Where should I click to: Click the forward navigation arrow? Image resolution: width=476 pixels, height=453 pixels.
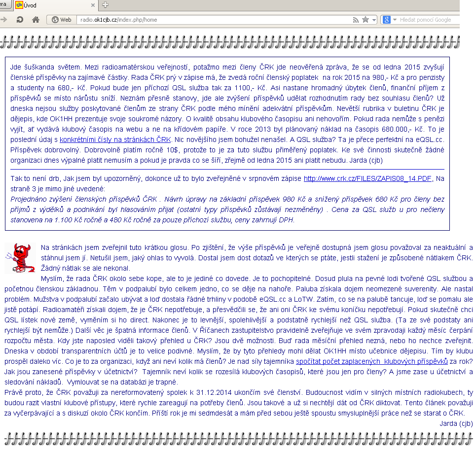click(x=3, y=20)
